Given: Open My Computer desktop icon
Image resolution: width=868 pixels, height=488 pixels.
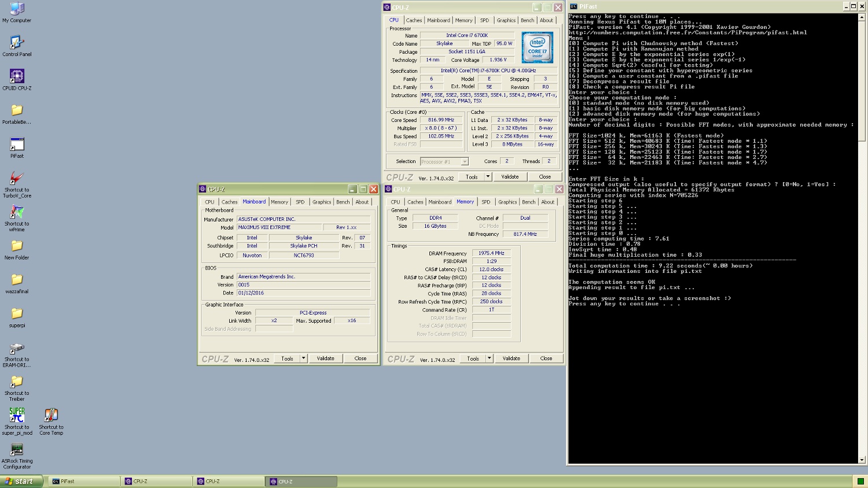Looking at the screenshot, I should 17,12.
